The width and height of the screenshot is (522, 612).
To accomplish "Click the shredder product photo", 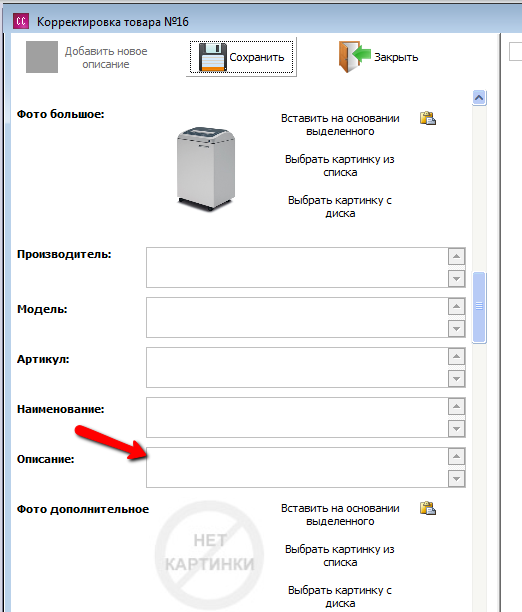I will click(x=206, y=169).
